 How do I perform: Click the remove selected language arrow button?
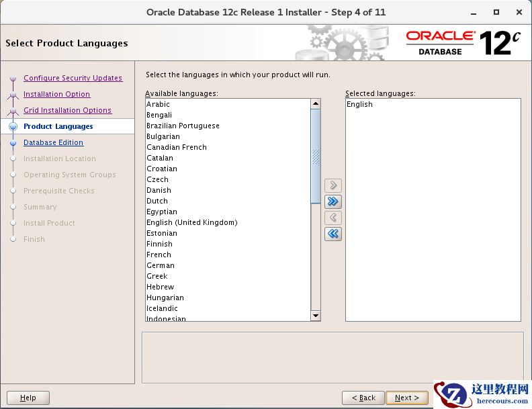[333, 218]
